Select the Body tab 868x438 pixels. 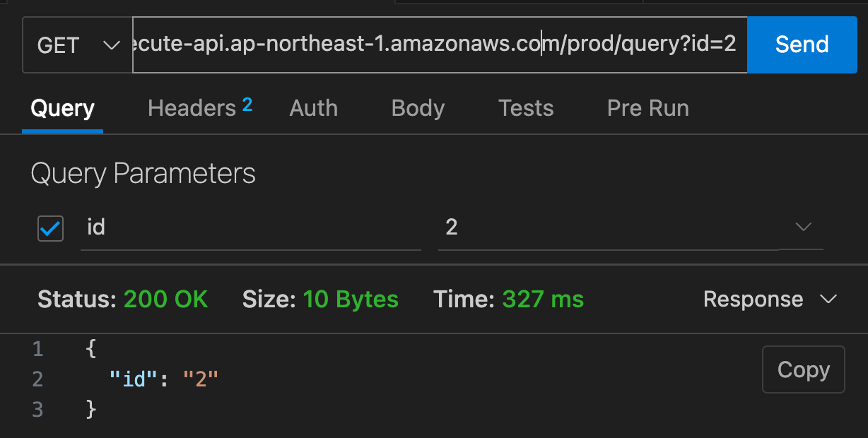point(418,108)
